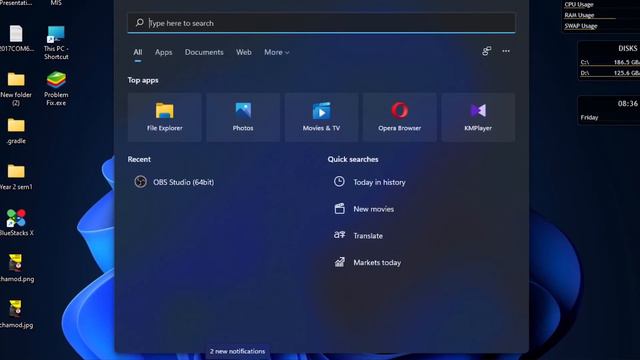Select Year 2 sem1 folder icon
Viewport: 640px width, 360px height.
pyautogui.click(x=16, y=177)
